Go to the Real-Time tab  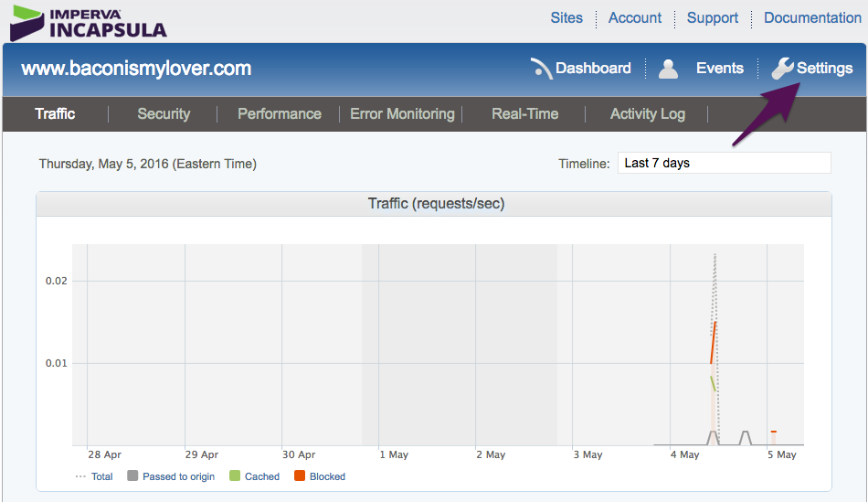[x=524, y=114]
